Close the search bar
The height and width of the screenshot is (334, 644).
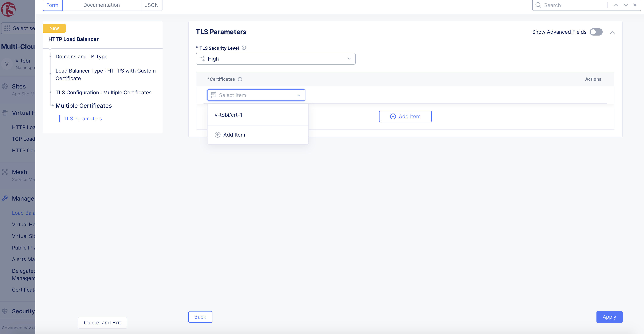tap(635, 5)
